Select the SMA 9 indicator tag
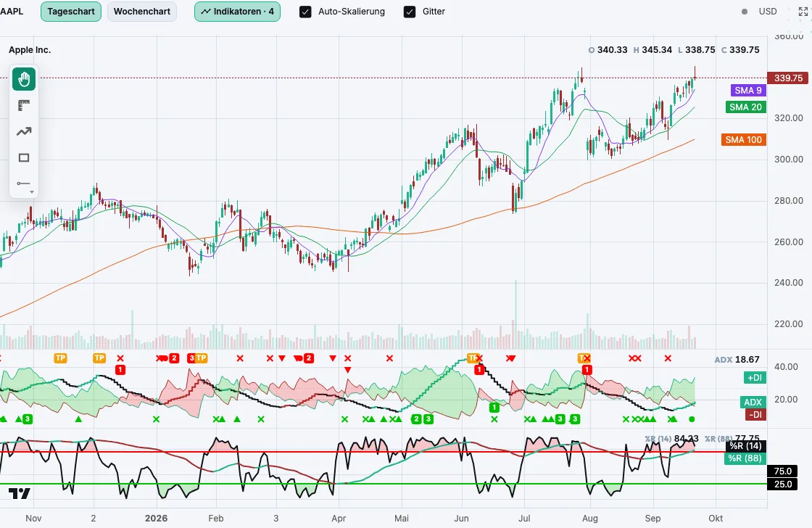 747,90
